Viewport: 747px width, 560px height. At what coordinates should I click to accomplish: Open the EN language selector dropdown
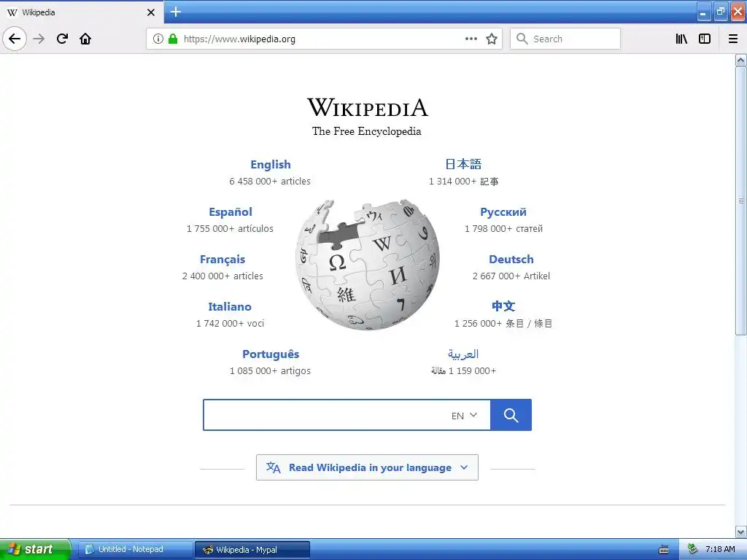[x=465, y=415]
